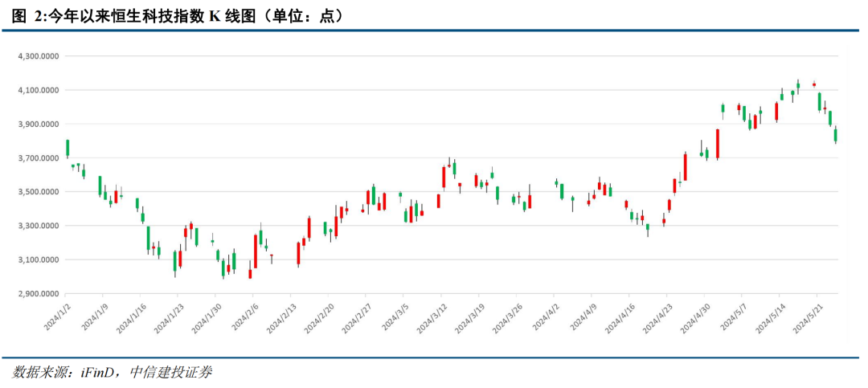The height and width of the screenshot is (388, 868).
Task: Select the 2024/4/2 date label
Action: click(x=545, y=316)
